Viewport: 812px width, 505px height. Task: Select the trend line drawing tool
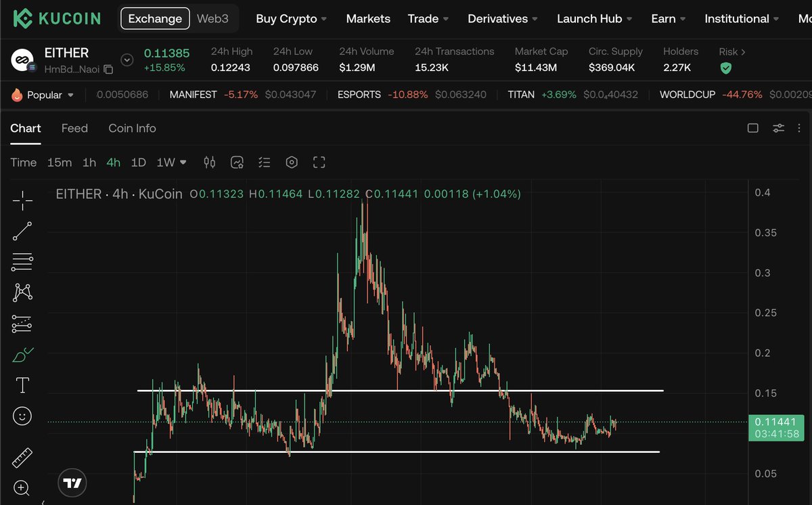point(22,232)
